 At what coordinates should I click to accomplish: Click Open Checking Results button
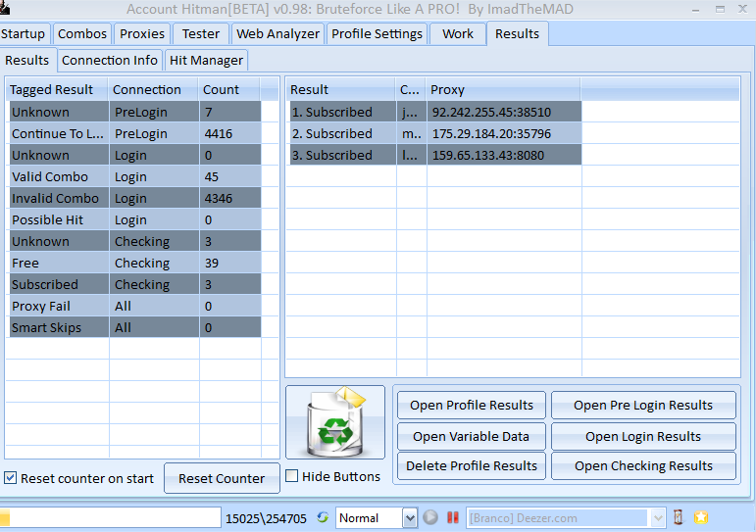pos(643,465)
